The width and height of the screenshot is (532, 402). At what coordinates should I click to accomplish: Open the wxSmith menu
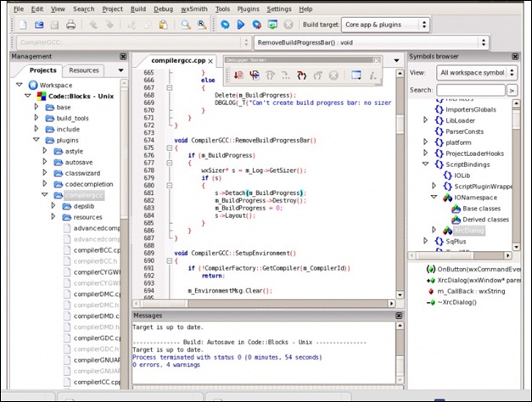[193, 9]
